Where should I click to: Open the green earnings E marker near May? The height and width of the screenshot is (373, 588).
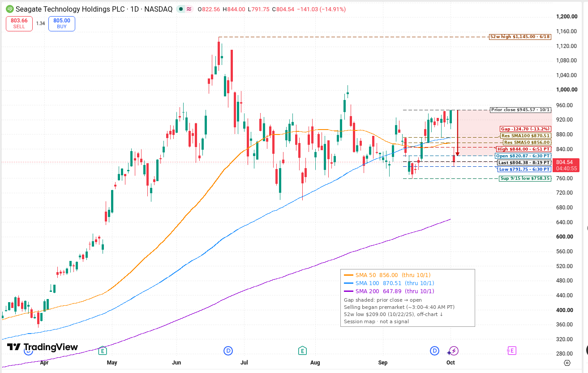103,351
